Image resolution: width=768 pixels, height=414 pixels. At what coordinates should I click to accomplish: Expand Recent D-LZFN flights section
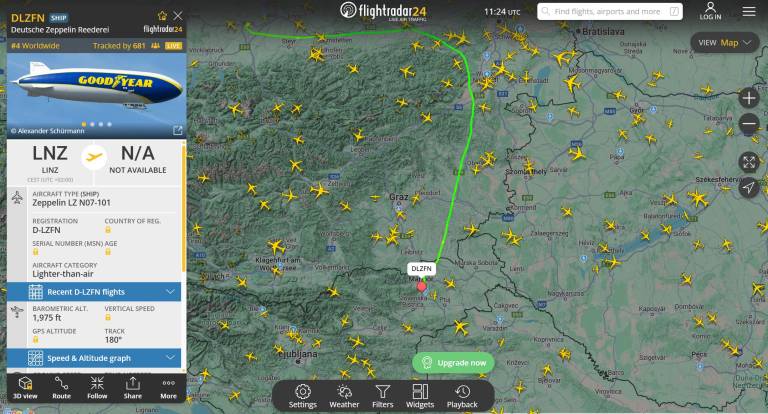coord(94,292)
